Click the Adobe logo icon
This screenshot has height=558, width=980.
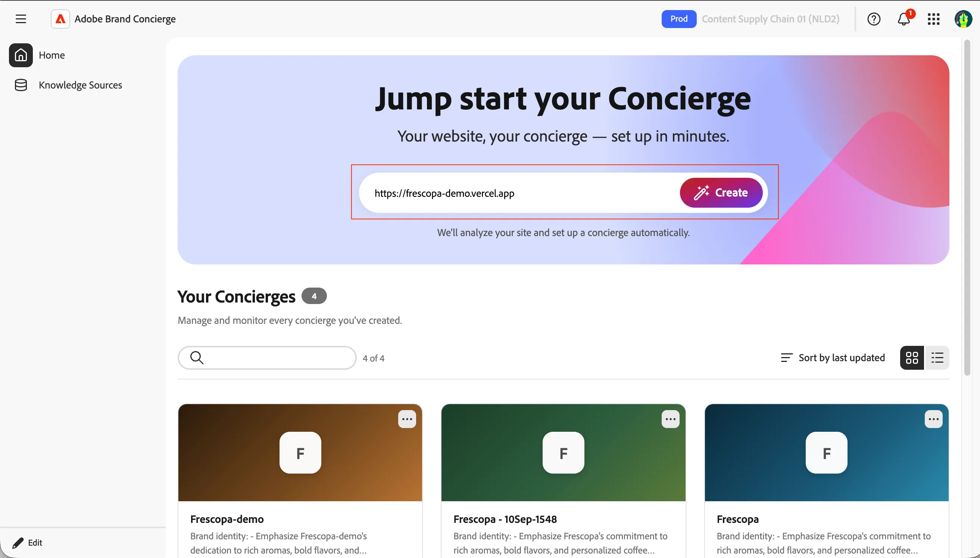pyautogui.click(x=60, y=19)
